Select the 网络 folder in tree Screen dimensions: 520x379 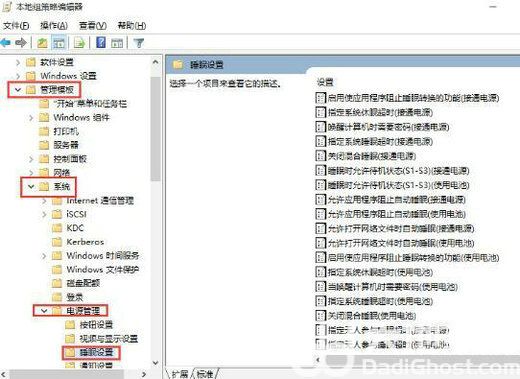click(x=55, y=173)
